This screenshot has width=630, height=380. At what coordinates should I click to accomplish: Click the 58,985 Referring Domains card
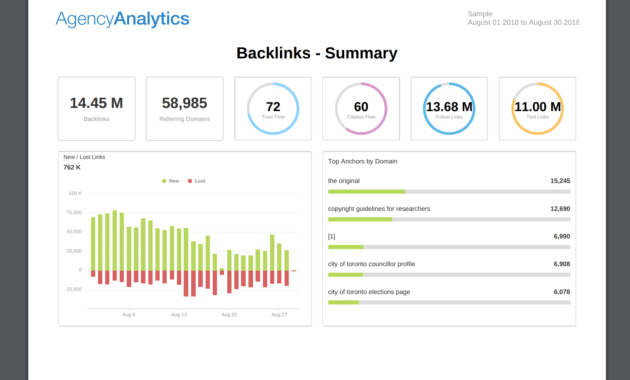[184, 109]
